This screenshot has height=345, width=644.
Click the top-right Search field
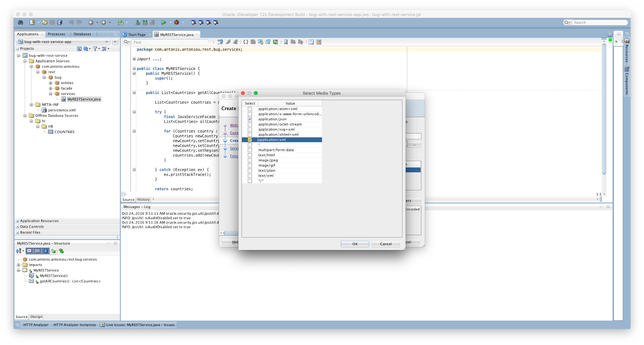[x=599, y=23]
